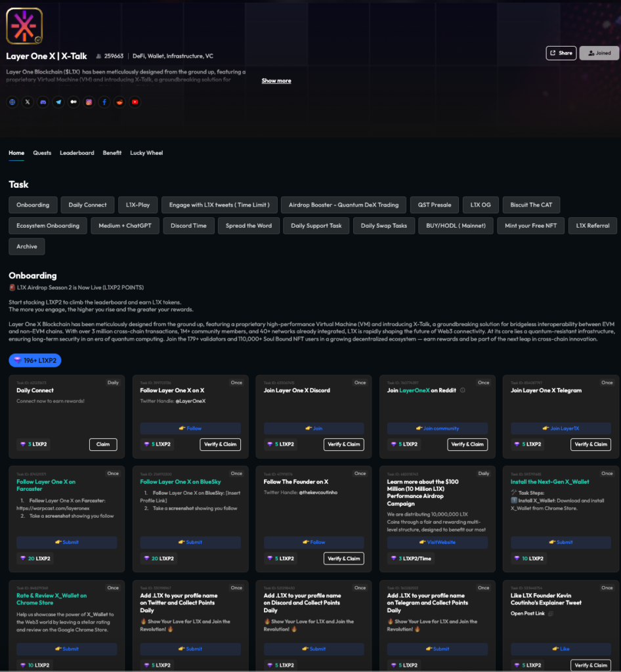Select the Airdrop Booster - Quantum DeX Trading filter
The height and width of the screenshot is (672, 621).
(345, 205)
